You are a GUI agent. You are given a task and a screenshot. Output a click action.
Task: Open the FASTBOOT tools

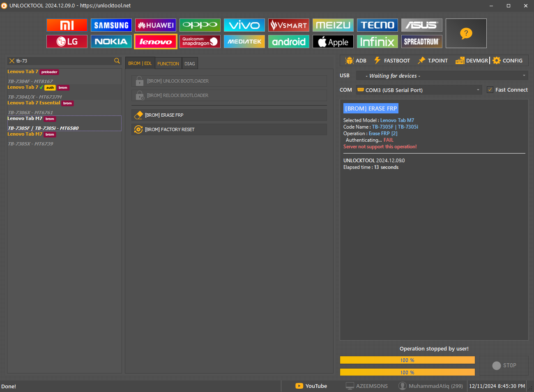(392, 60)
